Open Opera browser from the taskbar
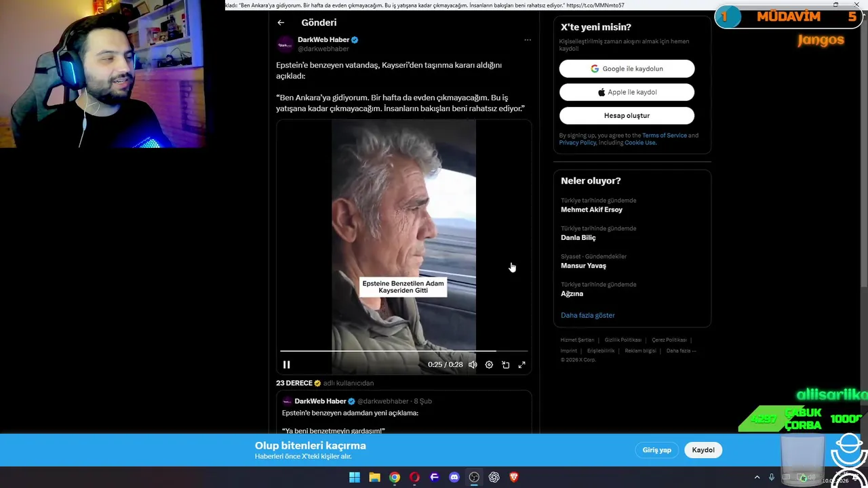This screenshot has height=488, width=868. click(414, 477)
